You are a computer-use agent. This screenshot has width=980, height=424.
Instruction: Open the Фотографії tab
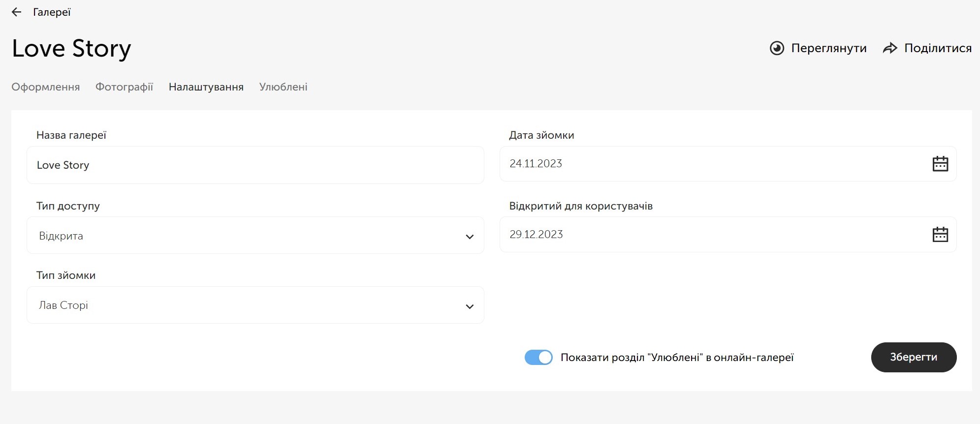(x=124, y=87)
